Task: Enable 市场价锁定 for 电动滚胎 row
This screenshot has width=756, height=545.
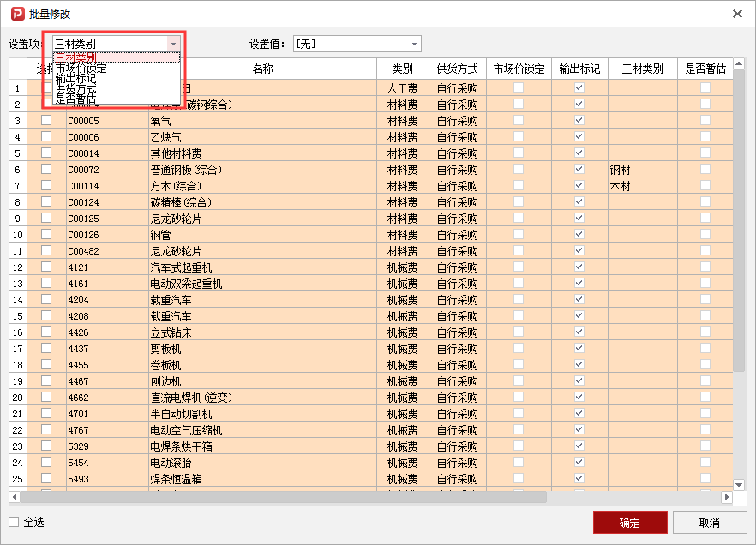Action: [x=519, y=463]
